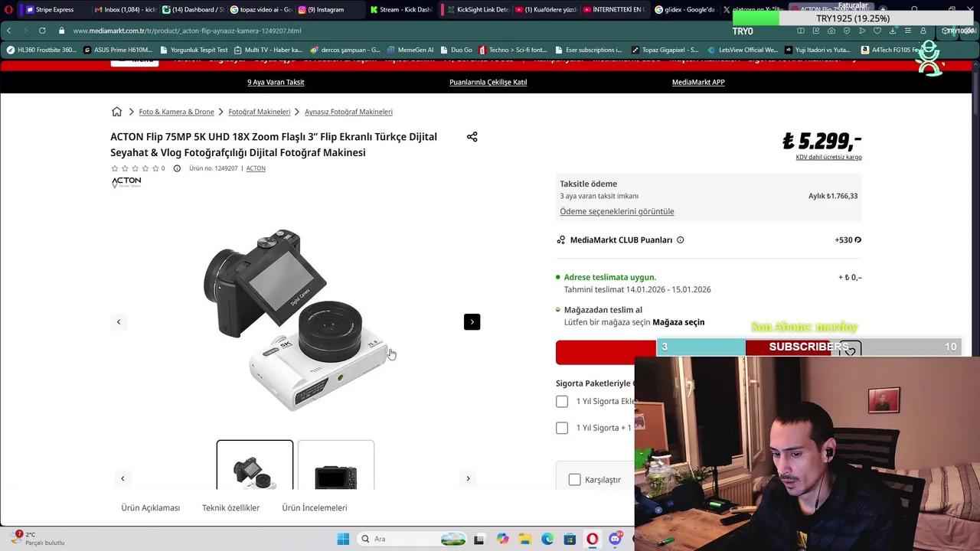
Task: Click KDV dahil ücretsiz kargo link
Action: tap(828, 157)
